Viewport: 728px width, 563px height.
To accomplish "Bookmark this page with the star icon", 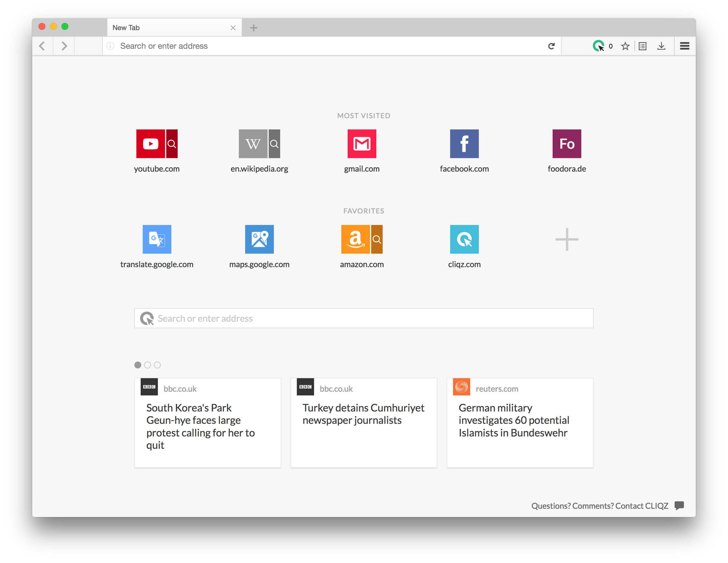I will point(625,46).
